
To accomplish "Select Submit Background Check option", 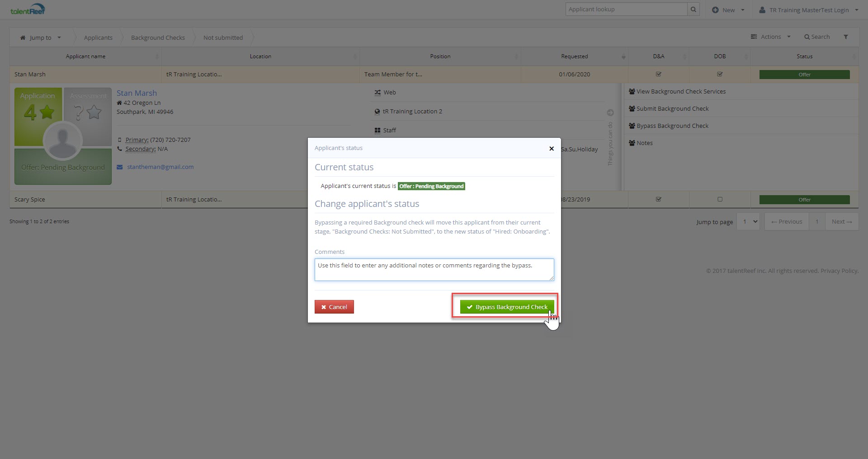I will (672, 109).
